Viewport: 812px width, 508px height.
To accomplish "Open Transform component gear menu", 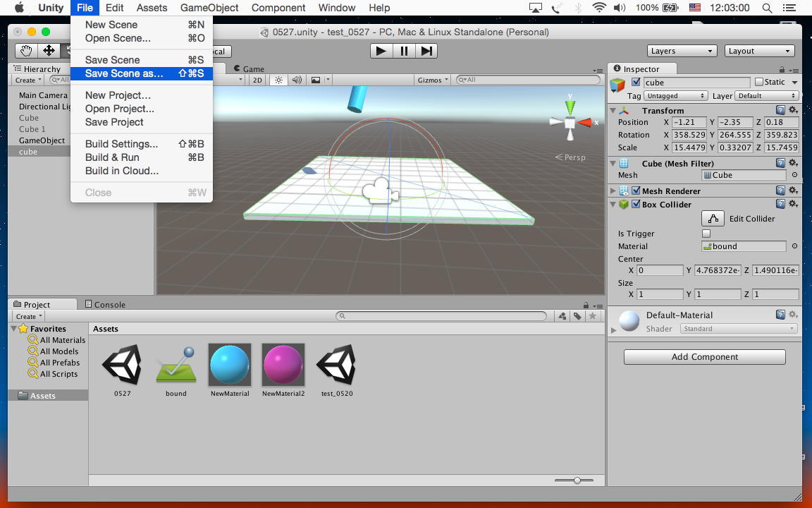I will [793, 110].
